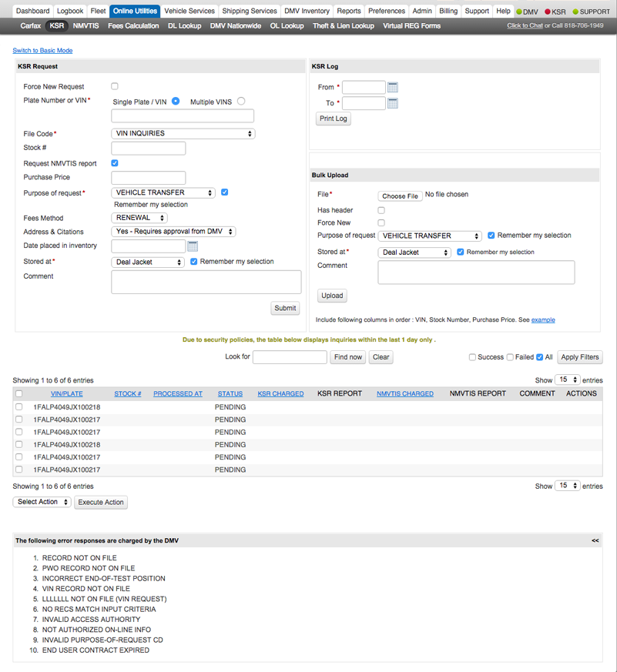Open the Vehicle Services tab
617x672 pixels.
point(189,12)
